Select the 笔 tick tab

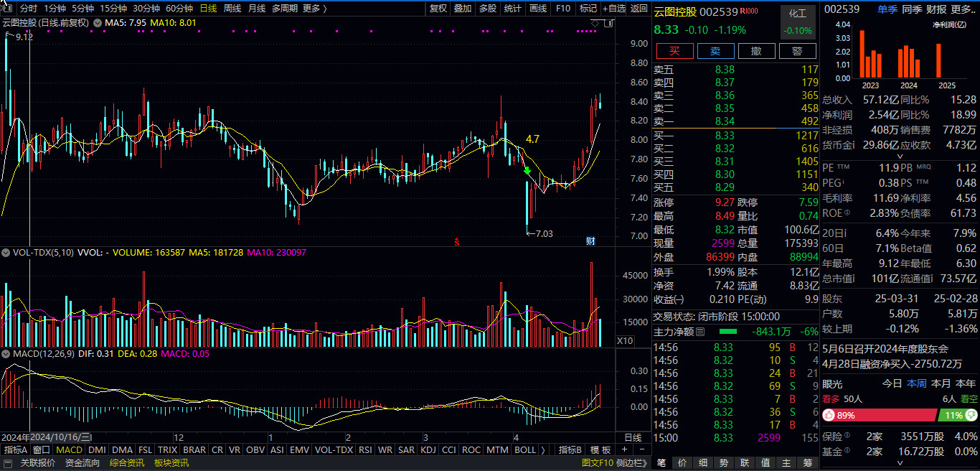(661, 463)
